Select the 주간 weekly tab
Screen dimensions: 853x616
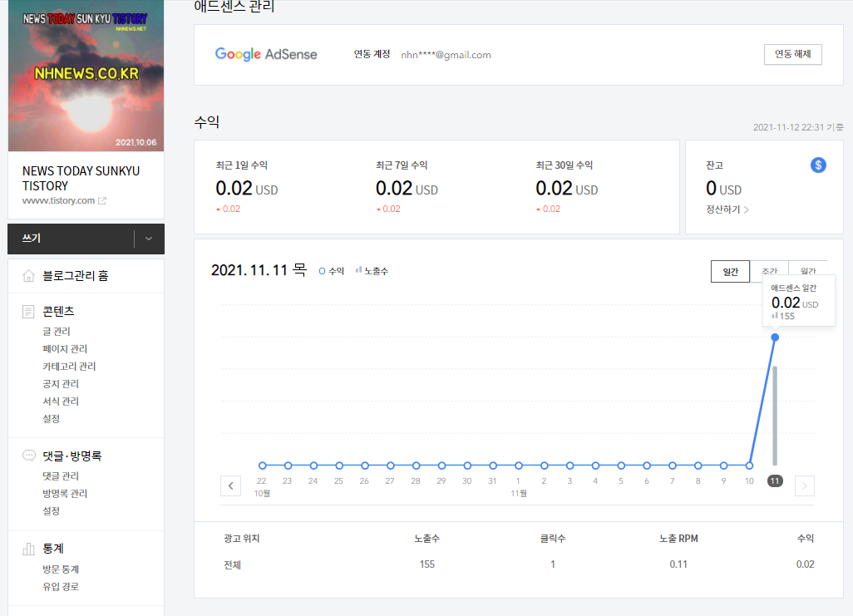click(769, 272)
